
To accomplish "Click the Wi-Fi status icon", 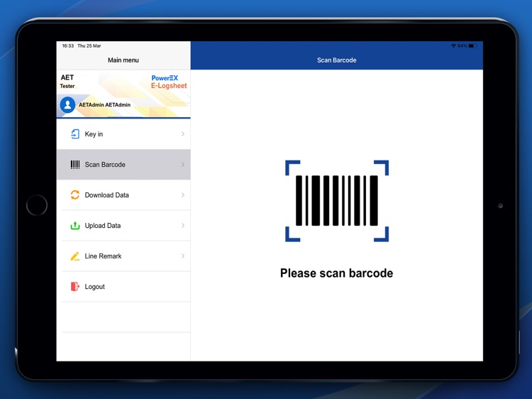I will coord(454,46).
